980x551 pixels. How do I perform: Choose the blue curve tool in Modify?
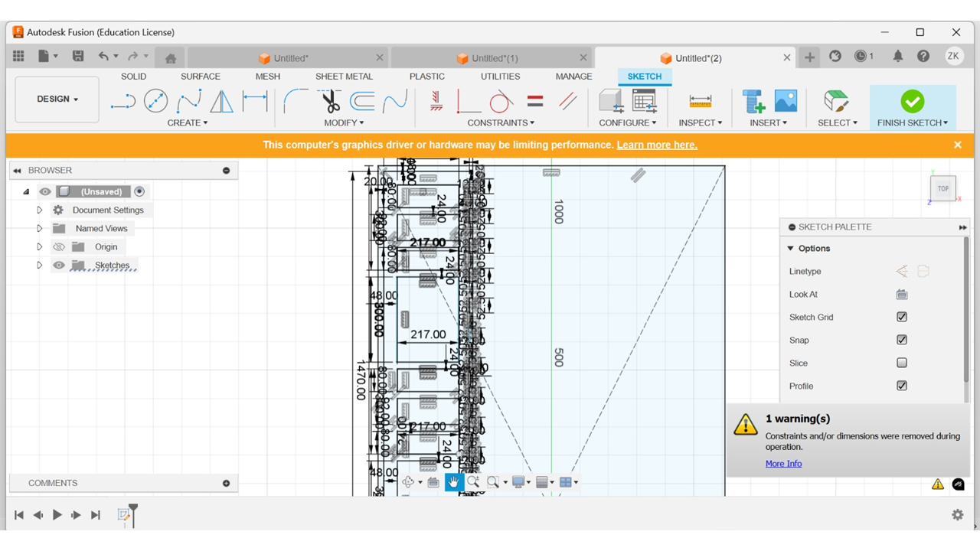(395, 101)
